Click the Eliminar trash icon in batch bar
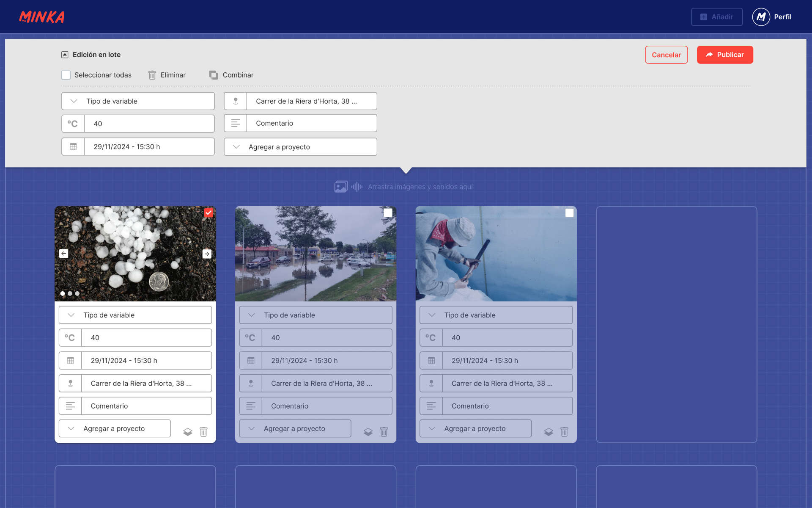This screenshot has width=812, height=508. pyautogui.click(x=152, y=75)
